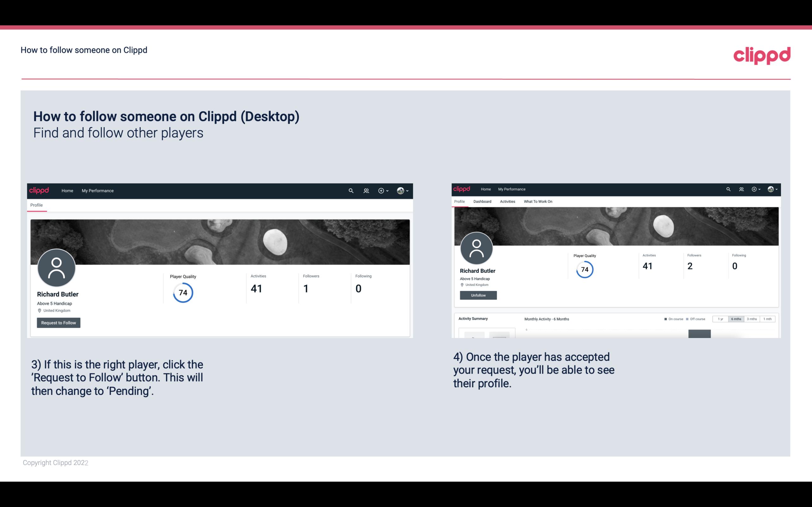Click the search icon on right screenshot
Viewport: 812px width, 507px height.
729,189
